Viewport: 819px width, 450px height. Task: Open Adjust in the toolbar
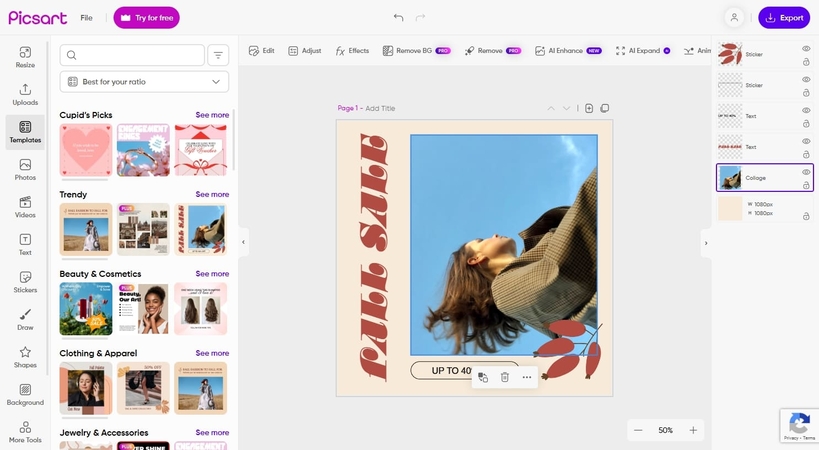tap(305, 51)
